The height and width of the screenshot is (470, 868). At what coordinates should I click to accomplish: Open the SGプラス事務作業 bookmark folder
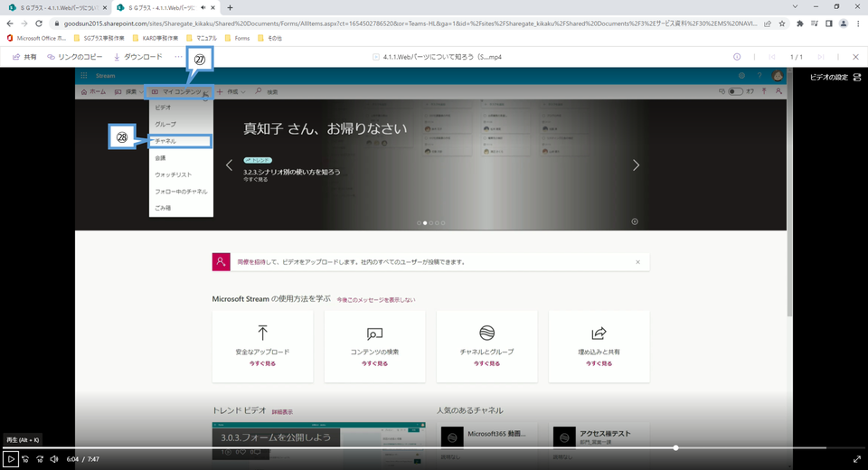tap(99, 38)
